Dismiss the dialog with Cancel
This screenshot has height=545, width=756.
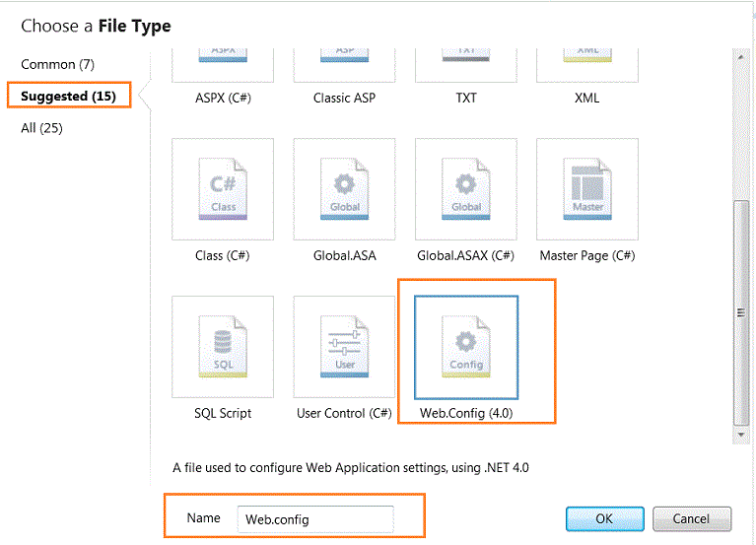(691, 518)
